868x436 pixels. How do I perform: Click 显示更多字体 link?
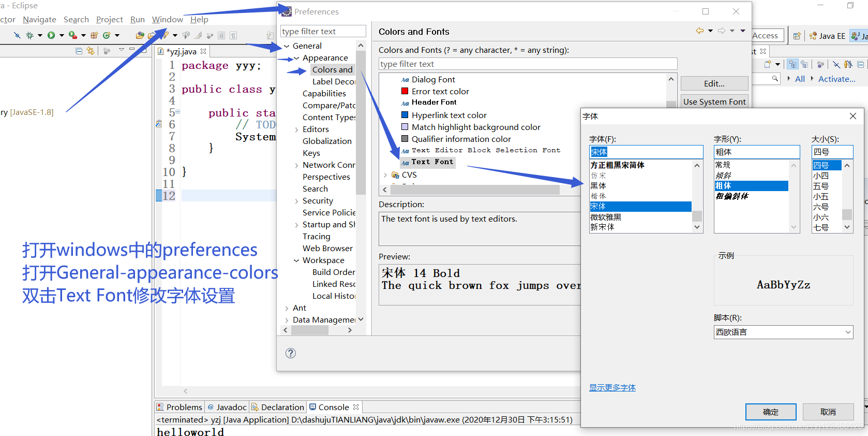click(x=612, y=387)
